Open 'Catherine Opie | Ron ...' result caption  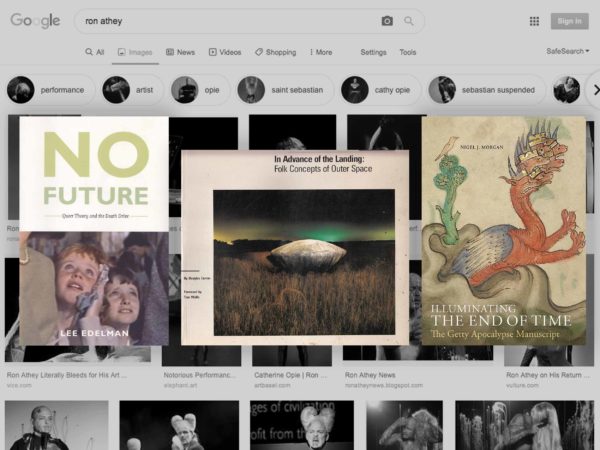coord(291,375)
